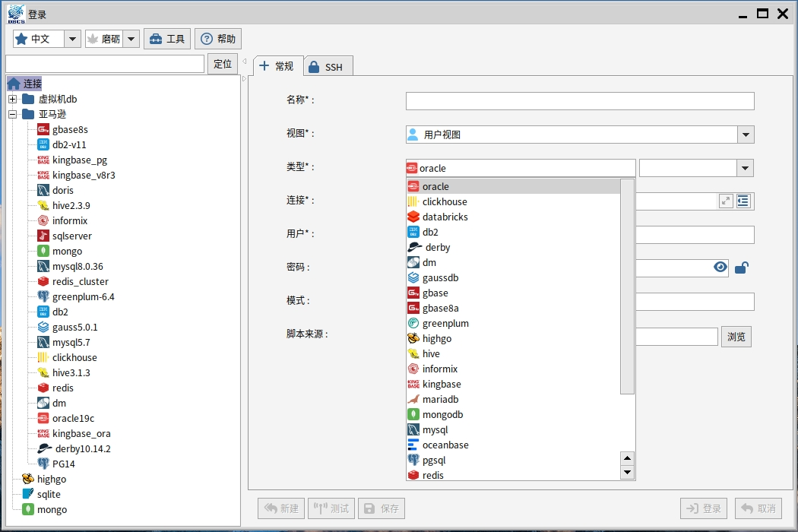Click the 磨砺 theme button
Image resolution: width=798 pixels, height=532 pixels.
coord(104,39)
